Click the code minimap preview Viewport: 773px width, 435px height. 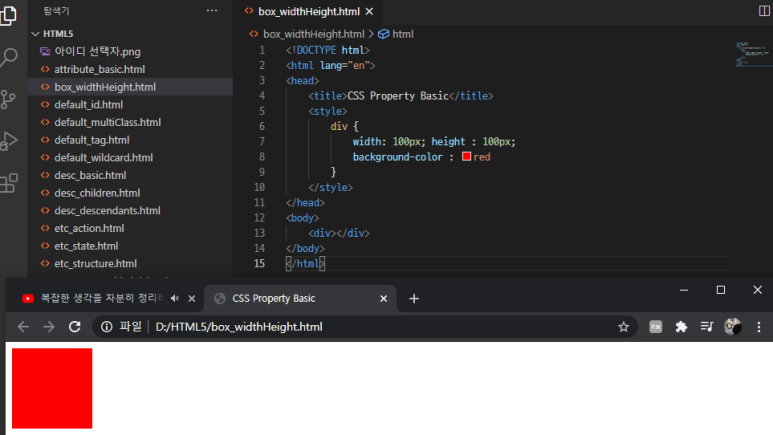pyautogui.click(x=752, y=54)
